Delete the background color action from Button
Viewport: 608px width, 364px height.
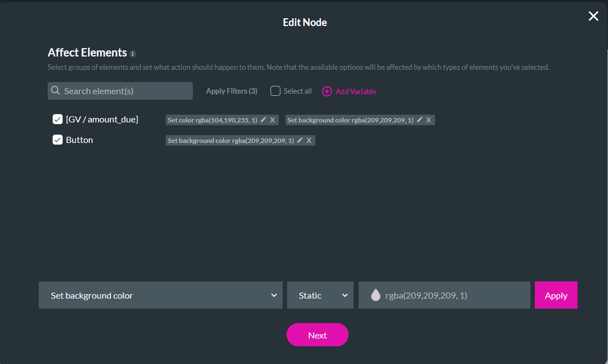pos(309,140)
